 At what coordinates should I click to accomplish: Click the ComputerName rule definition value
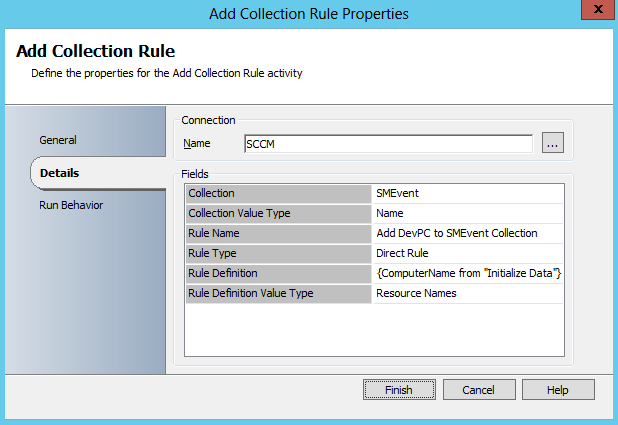(467, 273)
